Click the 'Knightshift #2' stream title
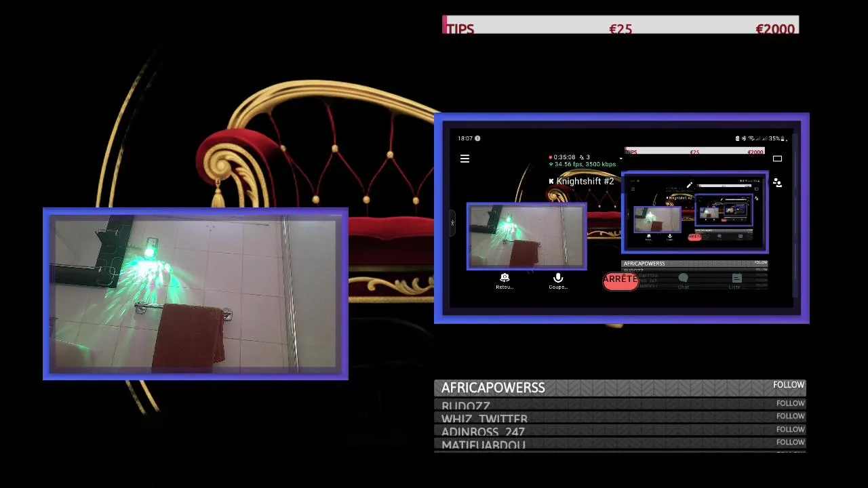 tap(585, 182)
